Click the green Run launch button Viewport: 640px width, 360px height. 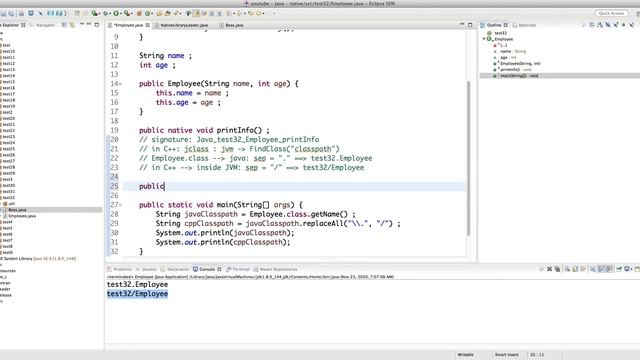click(x=116, y=13)
